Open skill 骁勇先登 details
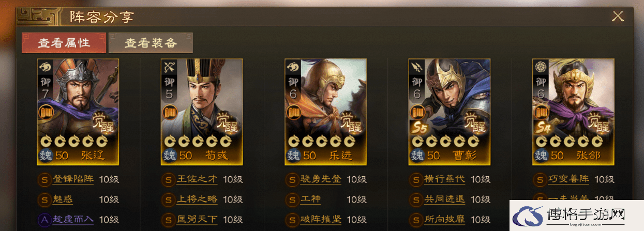Viewport: 644px width, 231px height. pos(321,179)
